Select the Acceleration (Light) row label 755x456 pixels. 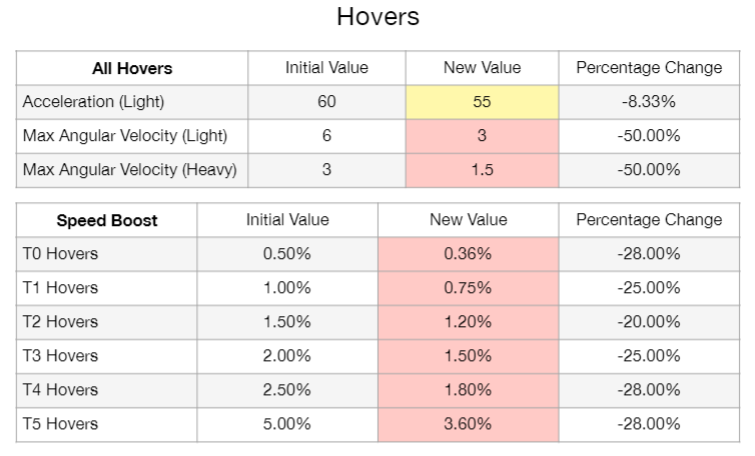(x=93, y=102)
